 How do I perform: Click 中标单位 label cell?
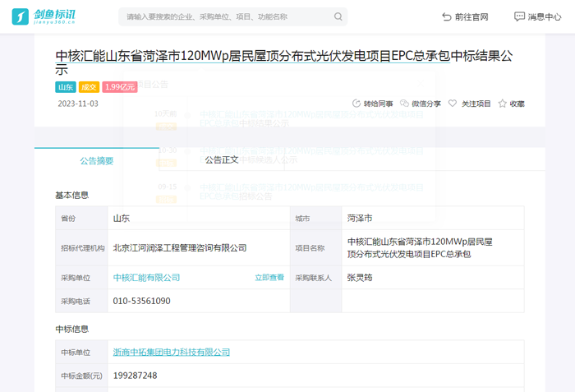coord(81,352)
